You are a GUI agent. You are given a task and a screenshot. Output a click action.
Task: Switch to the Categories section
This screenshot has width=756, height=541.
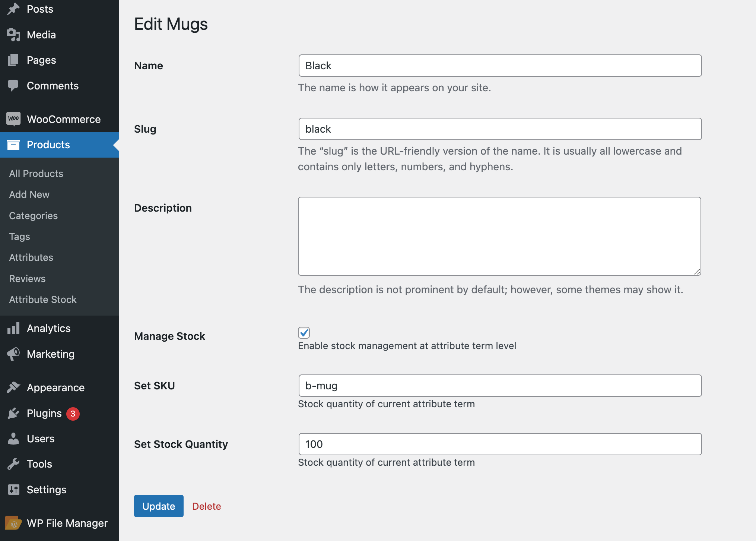(x=33, y=215)
